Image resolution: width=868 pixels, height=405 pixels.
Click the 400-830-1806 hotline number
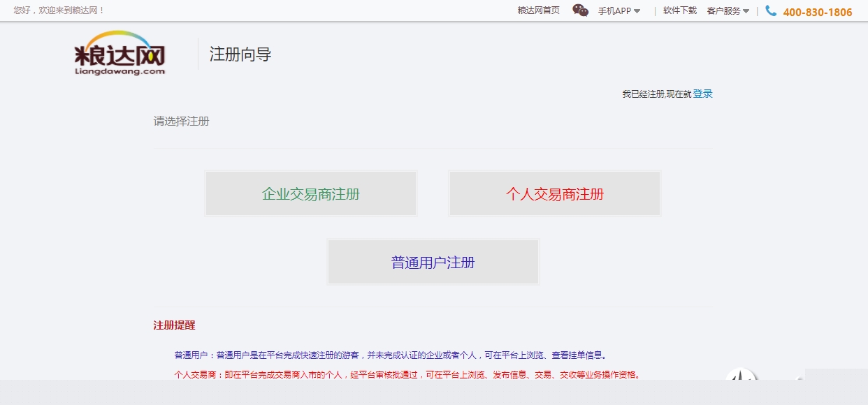click(x=817, y=12)
